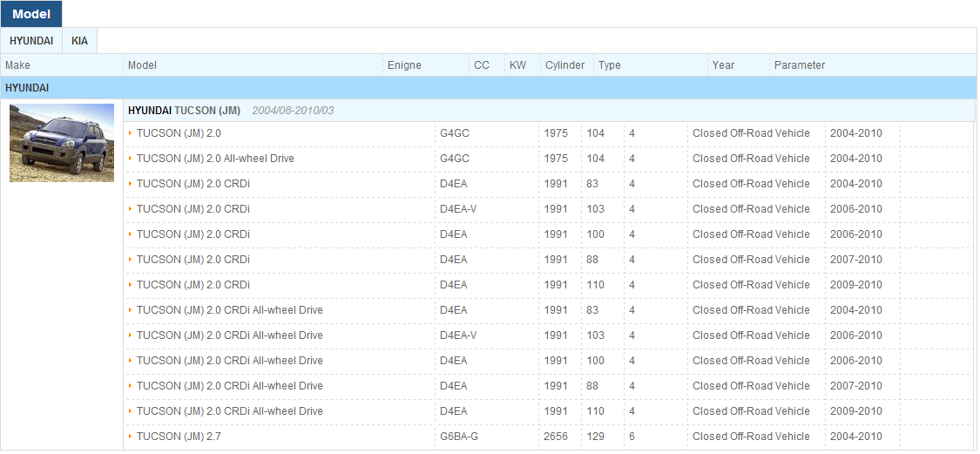Select TUCSON (JM) 2.0 CRDi 2009-2010 110 KW
Screen dimensions: 980x454
point(193,285)
